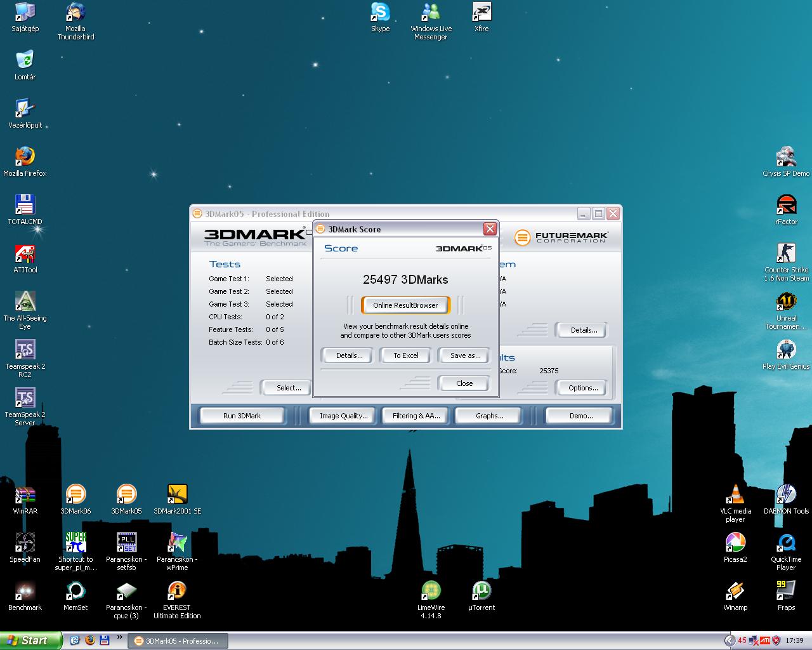Screen dimensions: 812x650
Task: Open score Details in the 3DMark Score dialog
Action: [x=349, y=355]
